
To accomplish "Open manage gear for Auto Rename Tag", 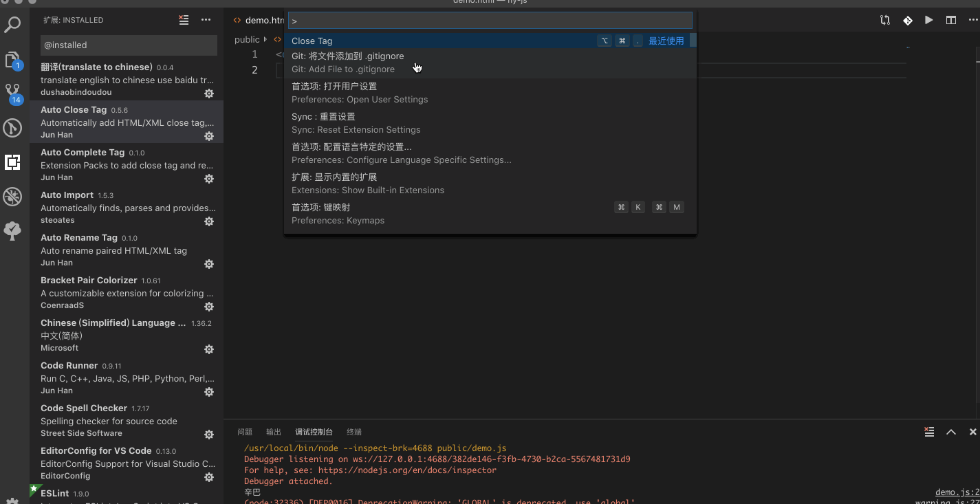I will click(209, 264).
